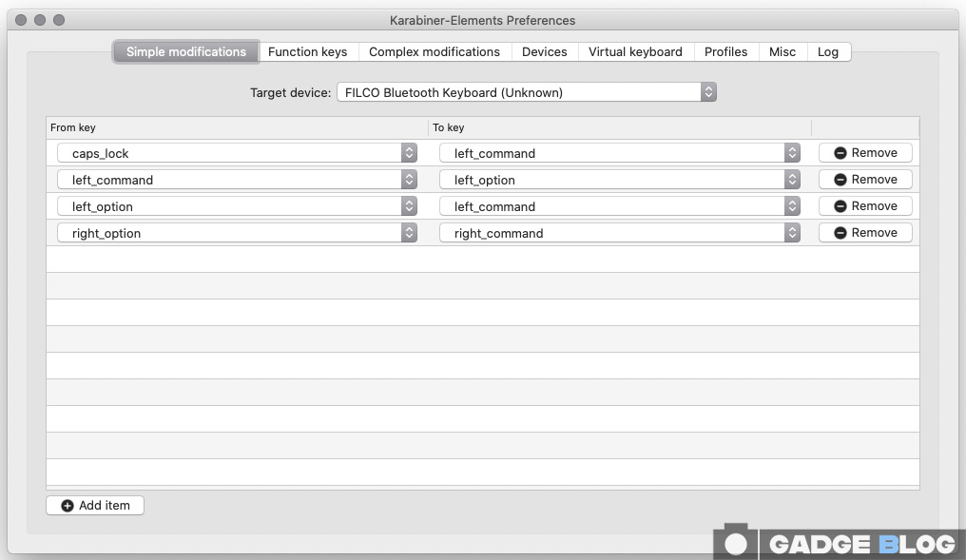Change the left_option To key dropdown

(620, 180)
